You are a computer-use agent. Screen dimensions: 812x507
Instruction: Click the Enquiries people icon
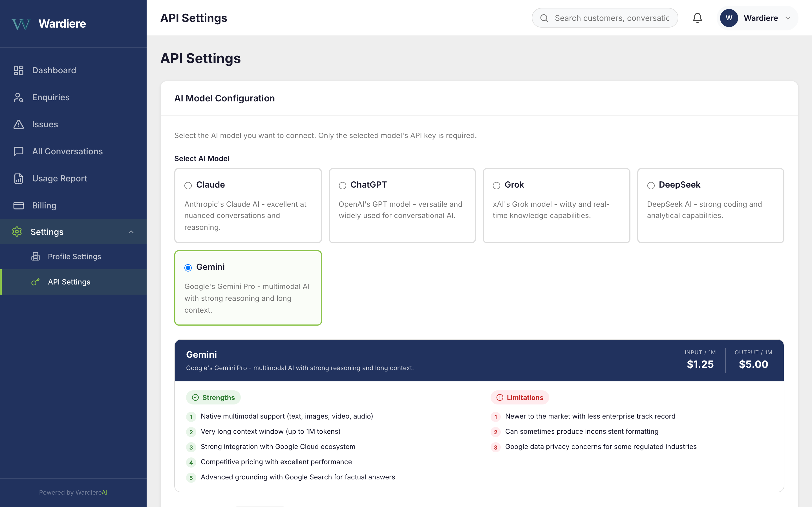[x=18, y=97]
